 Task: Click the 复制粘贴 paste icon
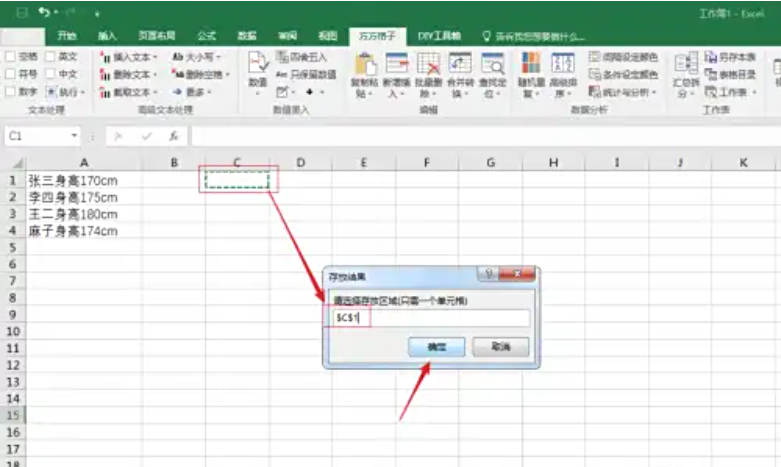point(365,64)
